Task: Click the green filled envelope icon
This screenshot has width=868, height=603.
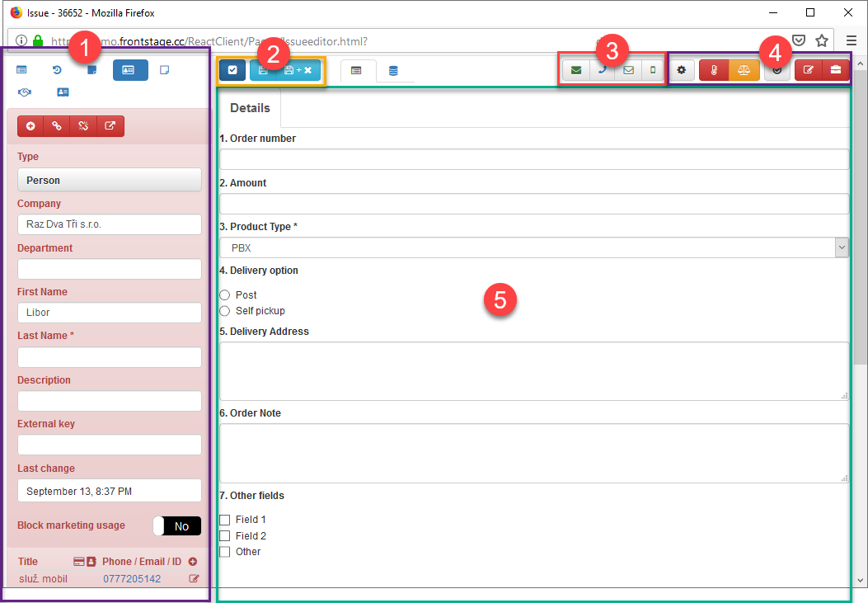Action: tap(575, 70)
